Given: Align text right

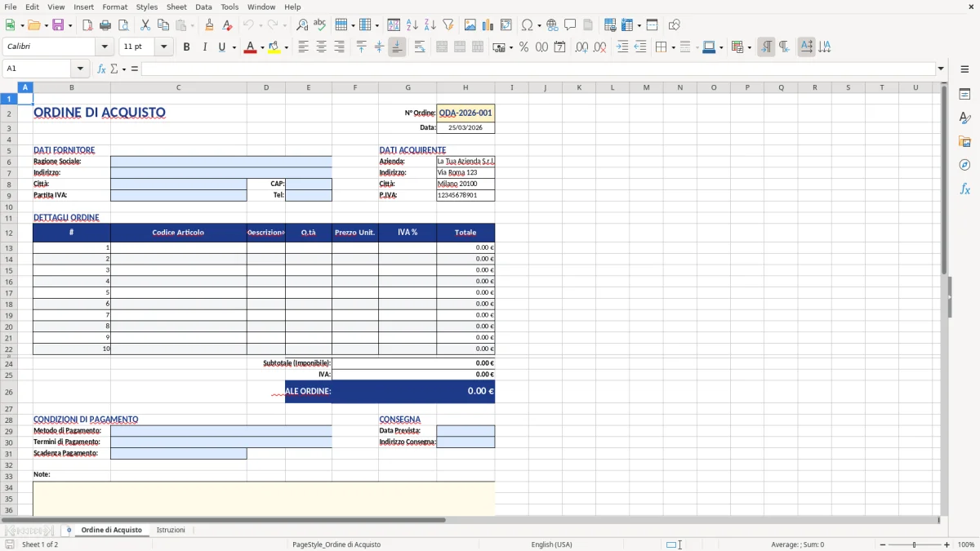Looking at the screenshot, I should click(339, 47).
